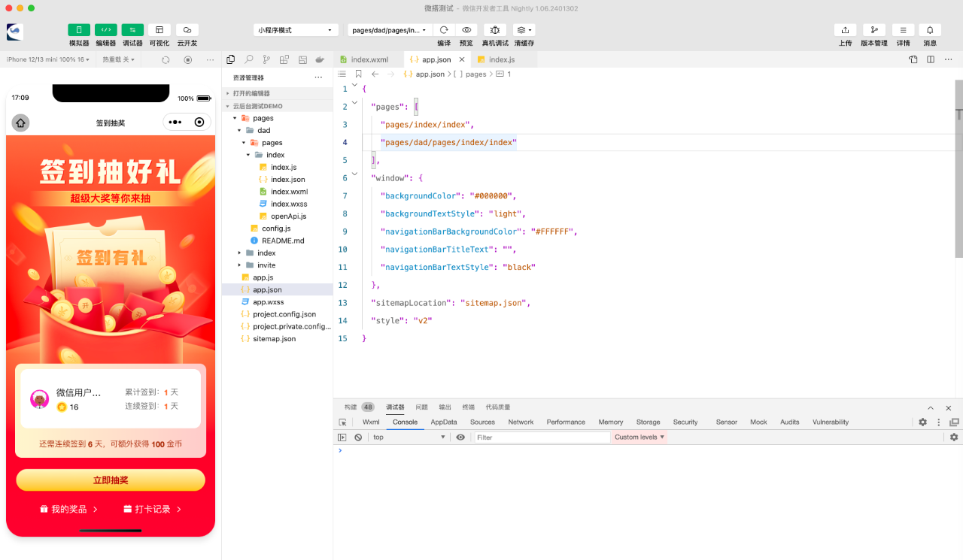Open the extensions icon in activity bar
The image size is (963, 560).
pyautogui.click(x=284, y=59)
